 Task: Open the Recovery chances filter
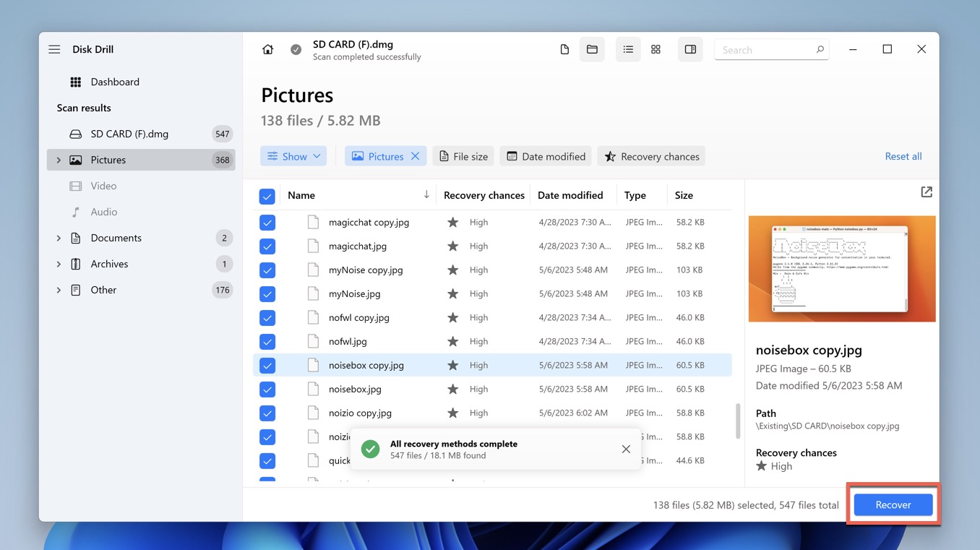651,156
